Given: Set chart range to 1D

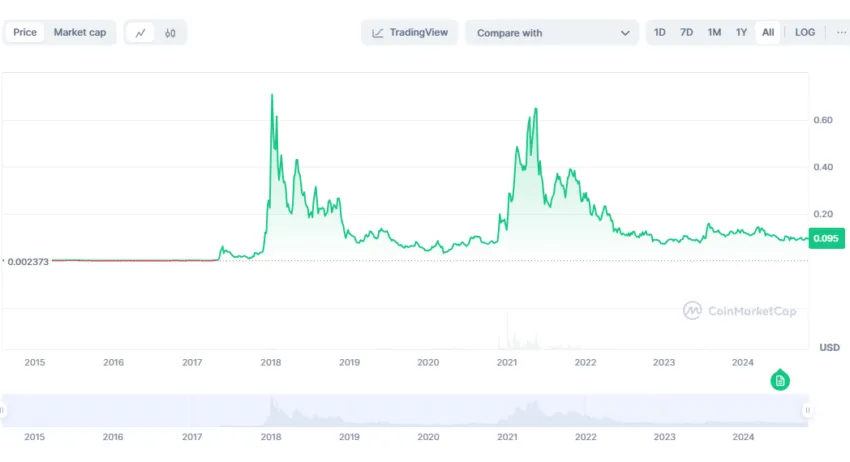Looking at the screenshot, I should [660, 33].
